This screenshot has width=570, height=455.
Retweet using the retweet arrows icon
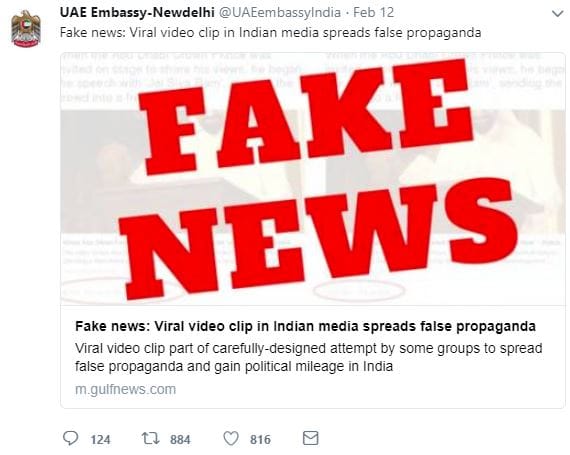(x=150, y=438)
